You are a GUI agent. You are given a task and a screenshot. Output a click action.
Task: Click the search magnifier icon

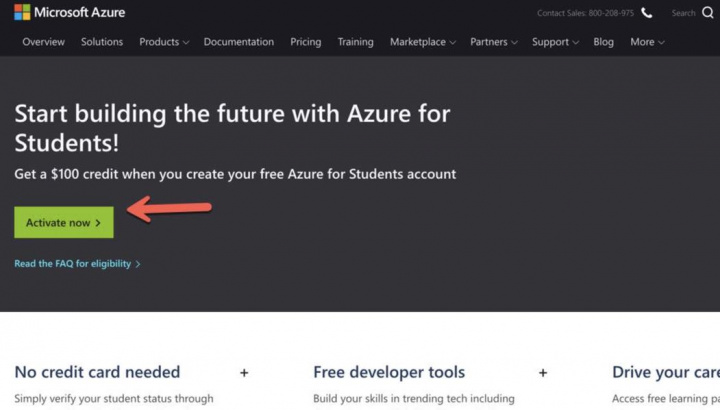tap(708, 13)
